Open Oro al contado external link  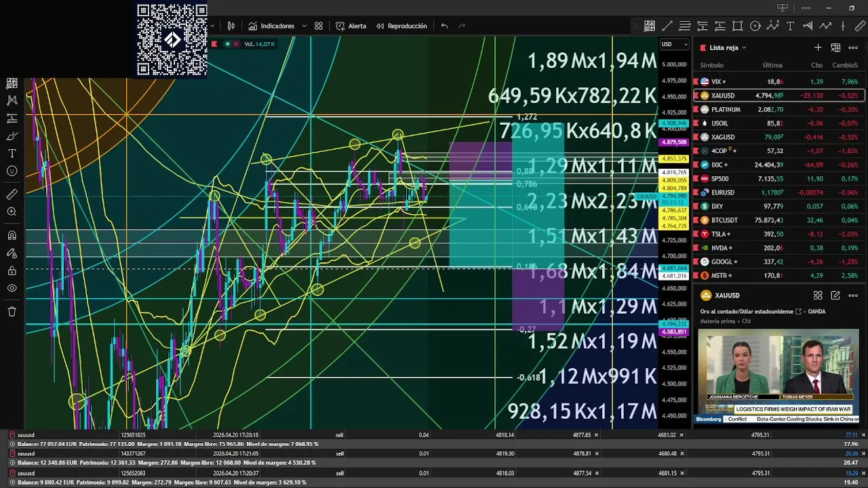799,312
